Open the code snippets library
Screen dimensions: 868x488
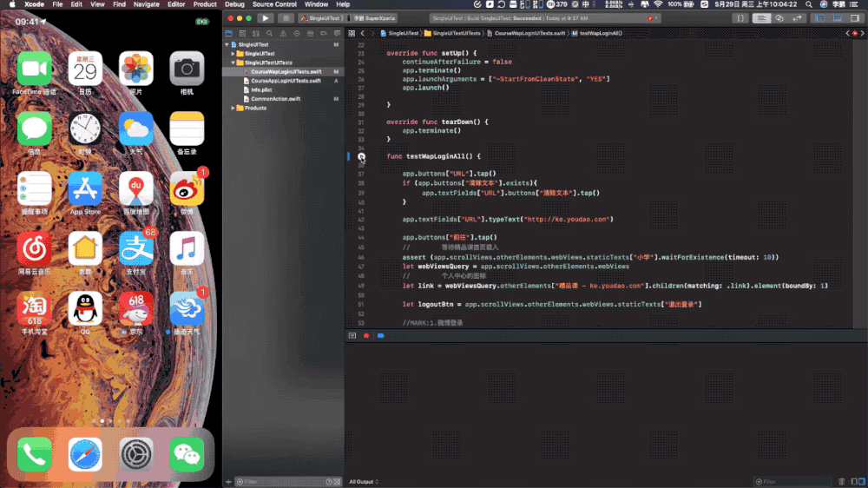click(x=740, y=18)
